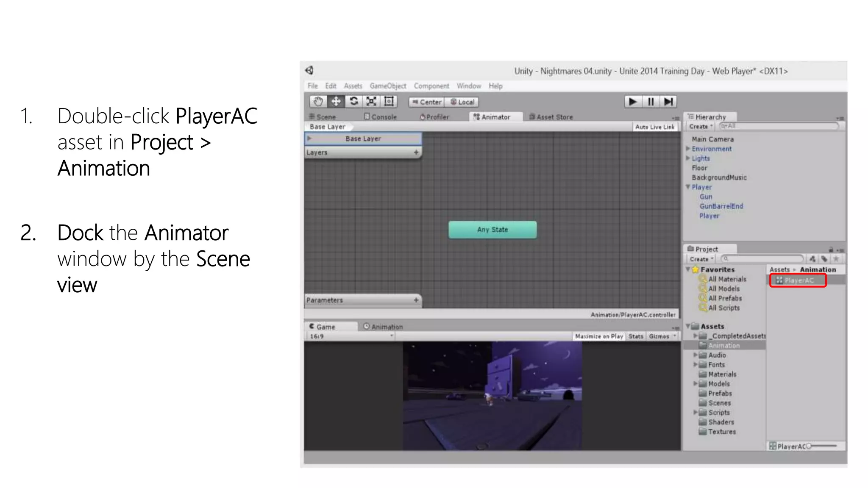
Task: Select the Base Layer entry in Layers
Action: click(x=363, y=139)
